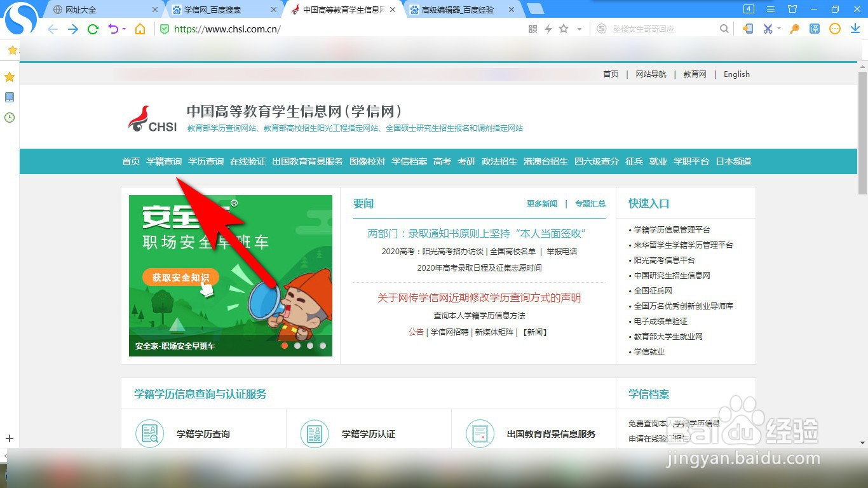Image resolution: width=868 pixels, height=488 pixels.
Task: Open the 更多新闻 link
Action: pos(542,204)
